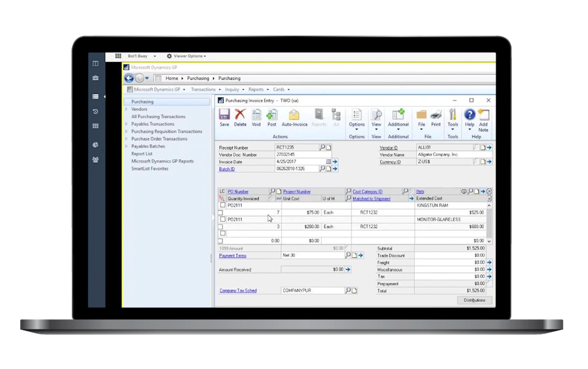Screen dimensions: 588x369
Task: Expand the Vendors tree item
Action: pyautogui.click(x=127, y=109)
